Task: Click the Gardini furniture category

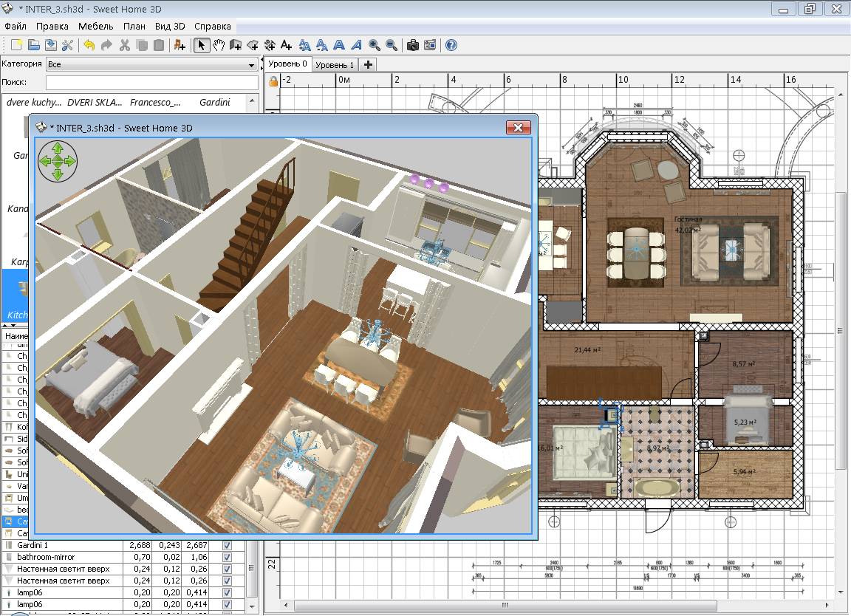Action: pyautogui.click(x=216, y=103)
